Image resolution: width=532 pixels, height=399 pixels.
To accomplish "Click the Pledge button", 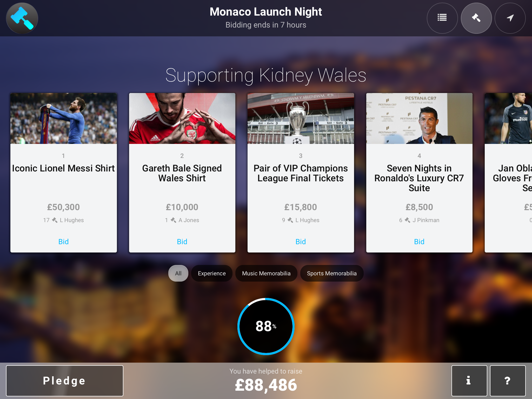I will click(x=64, y=381).
